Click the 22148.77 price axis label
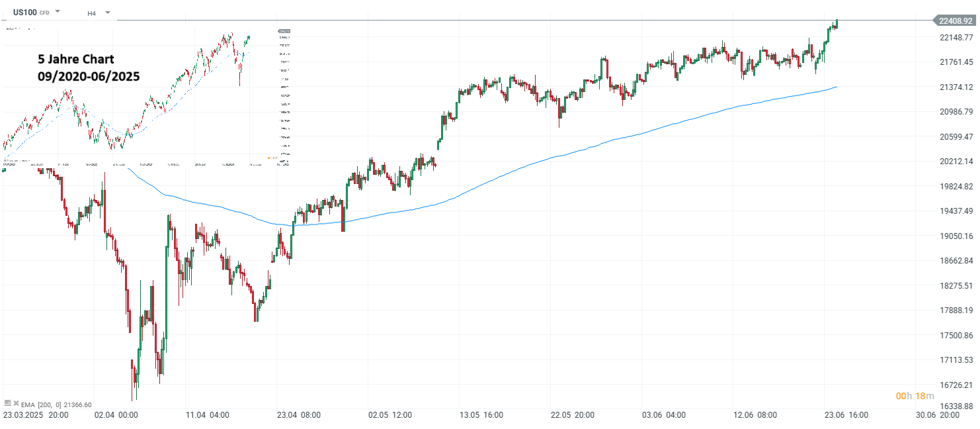The height and width of the screenshot is (429, 980). 955,38
